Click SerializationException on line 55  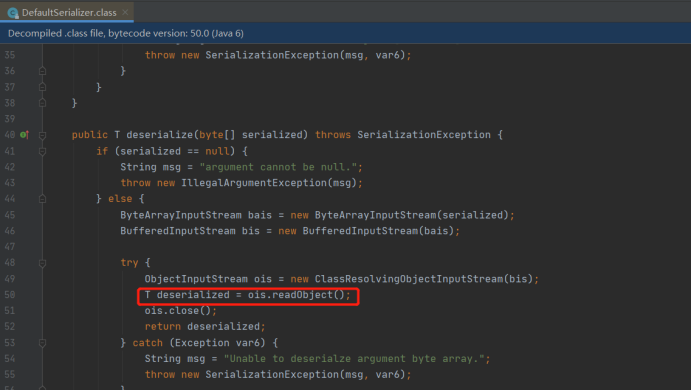coord(272,375)
